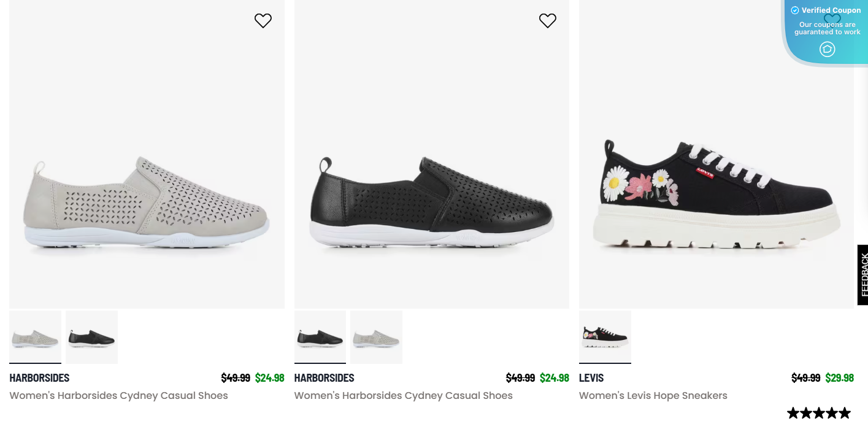Click the LEVIS brand name
The image size is (868, 421).
coord(591,378)
